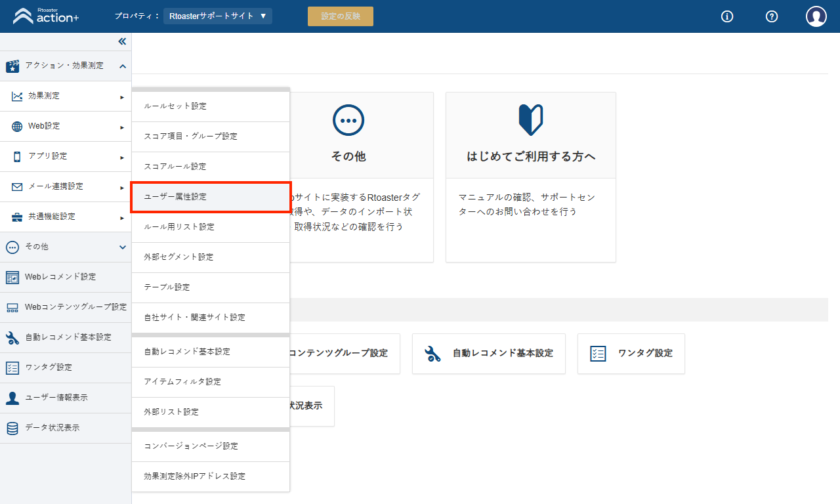Open Webレコメンド設定 in sidebar

(x=66, y=278)
